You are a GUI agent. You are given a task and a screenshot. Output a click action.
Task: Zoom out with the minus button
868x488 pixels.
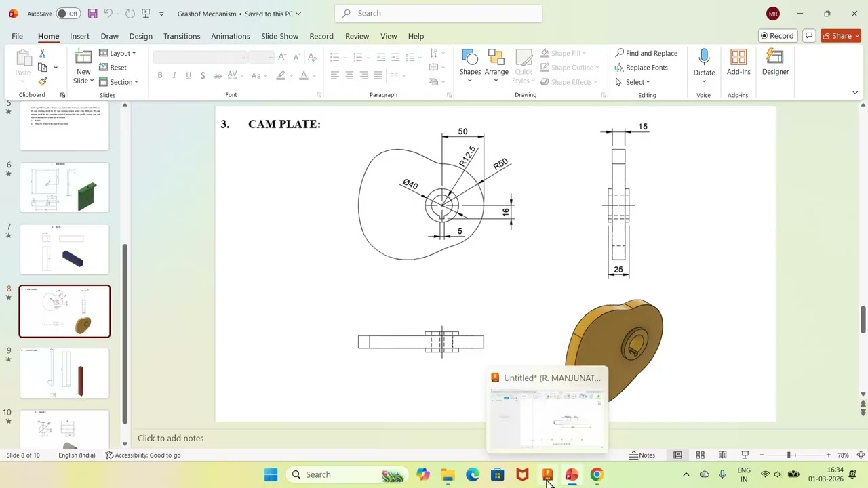click(x=762, y=455)
